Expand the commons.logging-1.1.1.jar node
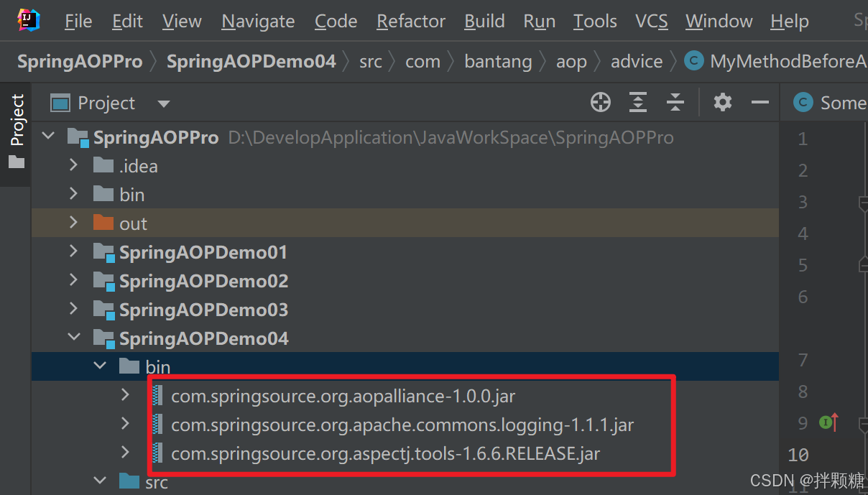 point(125,423)
